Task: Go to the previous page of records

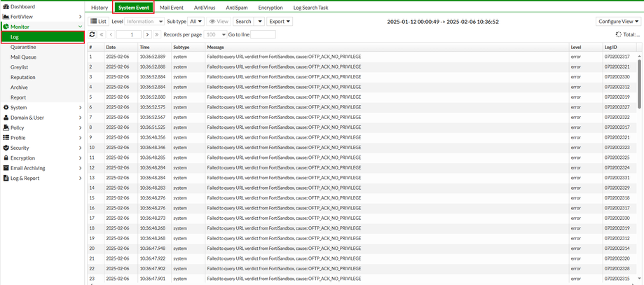Action: click(111, 34)
